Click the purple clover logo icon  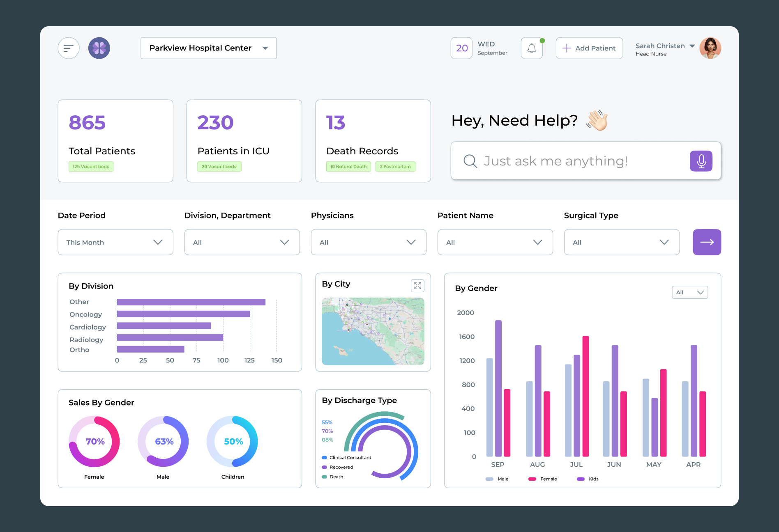click(99, 48)
